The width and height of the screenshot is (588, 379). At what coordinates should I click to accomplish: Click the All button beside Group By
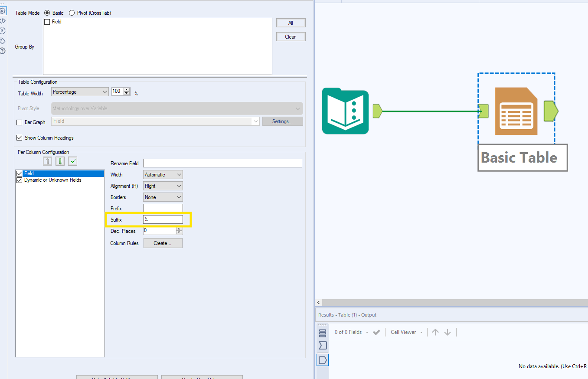[291, 23]
